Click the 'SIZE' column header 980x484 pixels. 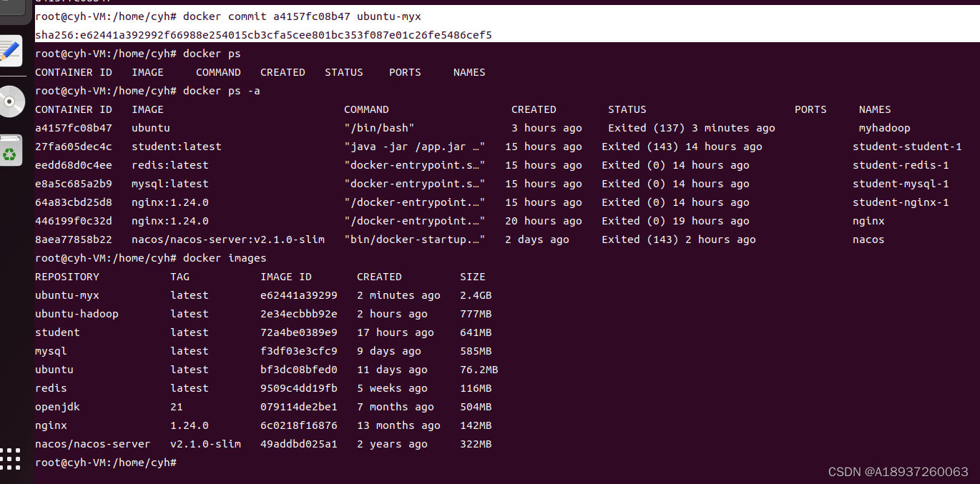[473, 277]
